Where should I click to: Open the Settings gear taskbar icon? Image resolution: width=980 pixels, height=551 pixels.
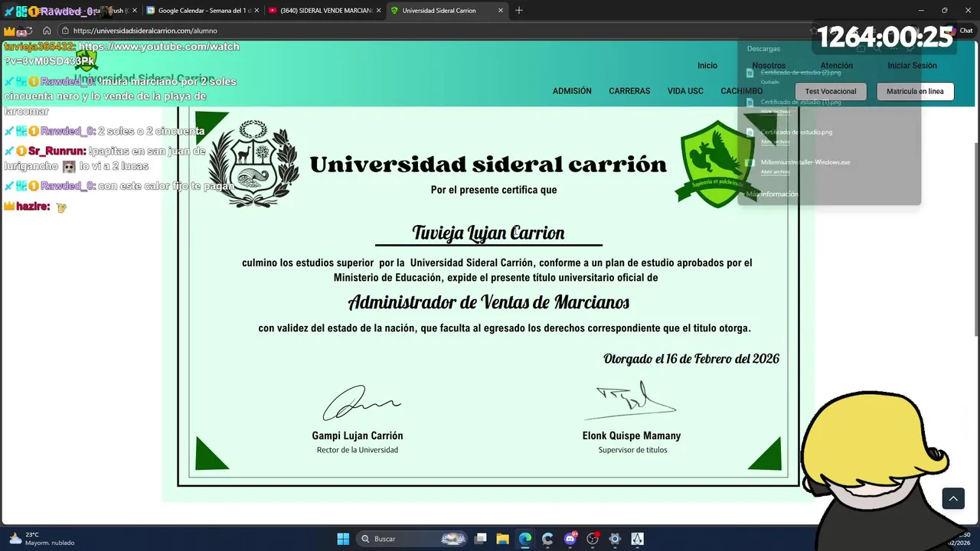tap(615, 539)
